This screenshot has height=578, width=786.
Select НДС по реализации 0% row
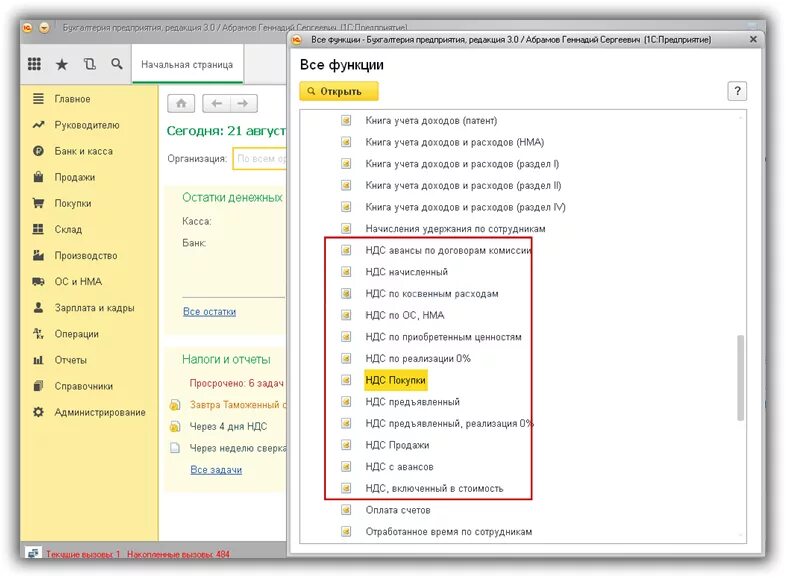click(418, 358)
